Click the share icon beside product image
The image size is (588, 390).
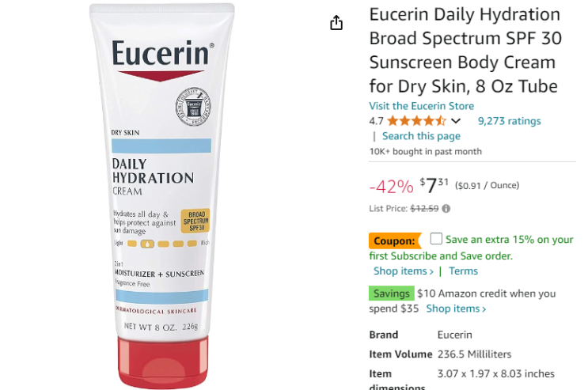pos(336,23)
